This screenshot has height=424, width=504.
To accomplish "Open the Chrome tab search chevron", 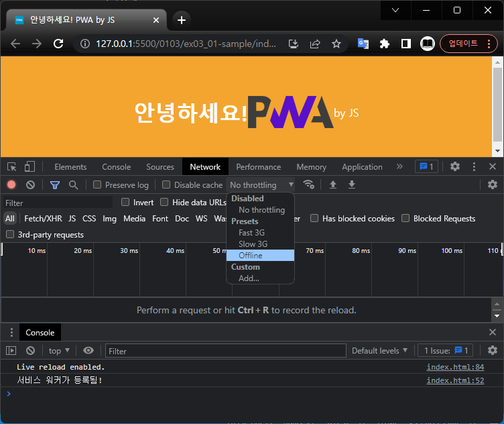I will 395,10.
